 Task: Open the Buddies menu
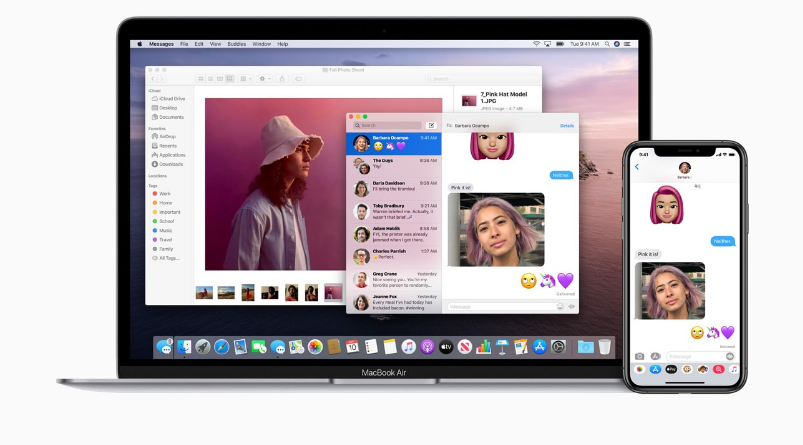[237, 44]
